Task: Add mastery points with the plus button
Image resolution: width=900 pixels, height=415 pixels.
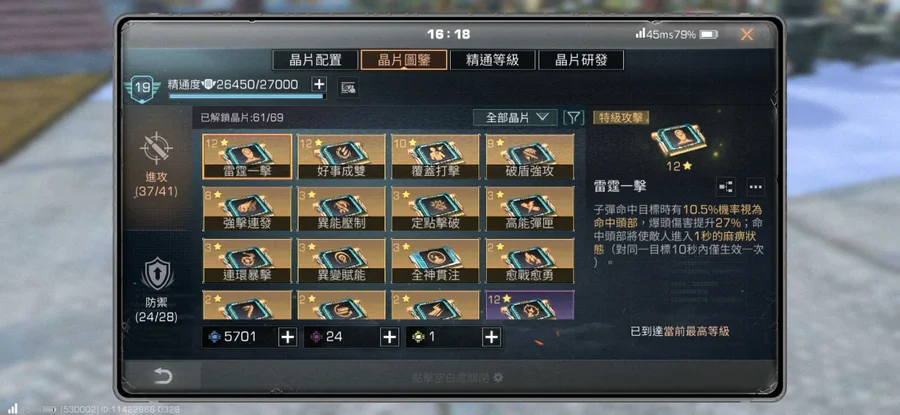Action: click(319, 84)
